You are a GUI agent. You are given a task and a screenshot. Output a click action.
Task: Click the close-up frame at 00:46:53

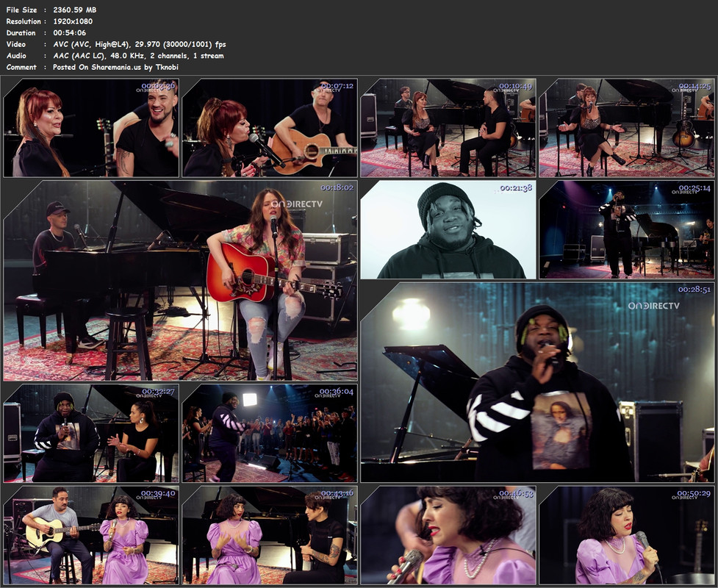(x=448, y=535)
